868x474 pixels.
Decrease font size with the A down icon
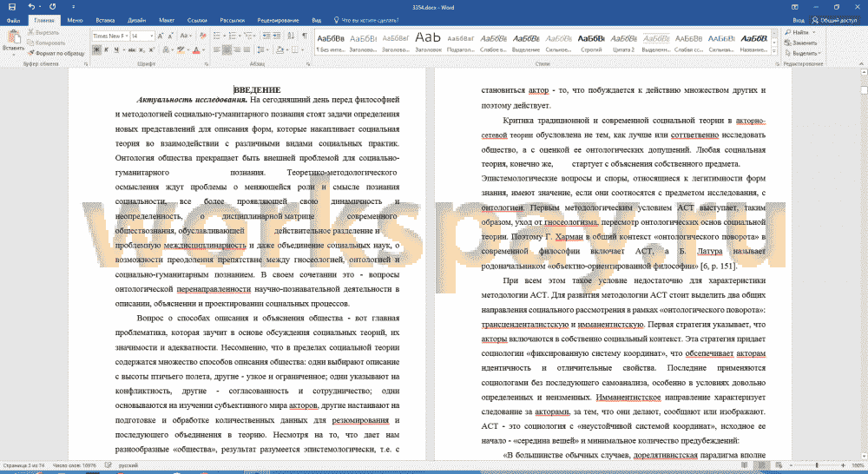click(170, 36)
